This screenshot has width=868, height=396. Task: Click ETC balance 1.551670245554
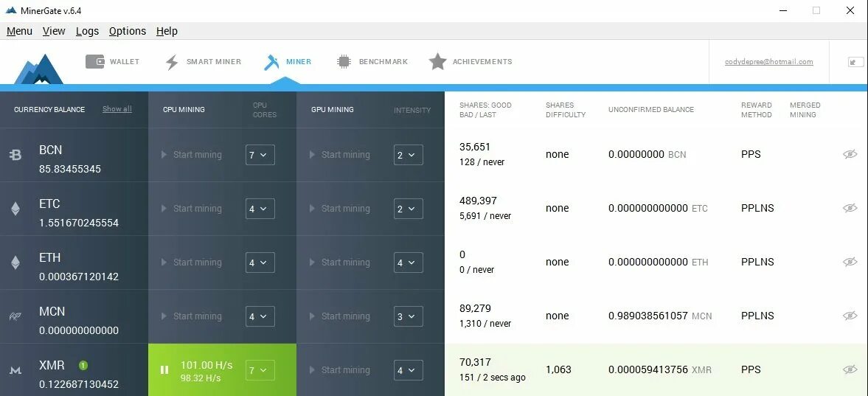[79, 223]
